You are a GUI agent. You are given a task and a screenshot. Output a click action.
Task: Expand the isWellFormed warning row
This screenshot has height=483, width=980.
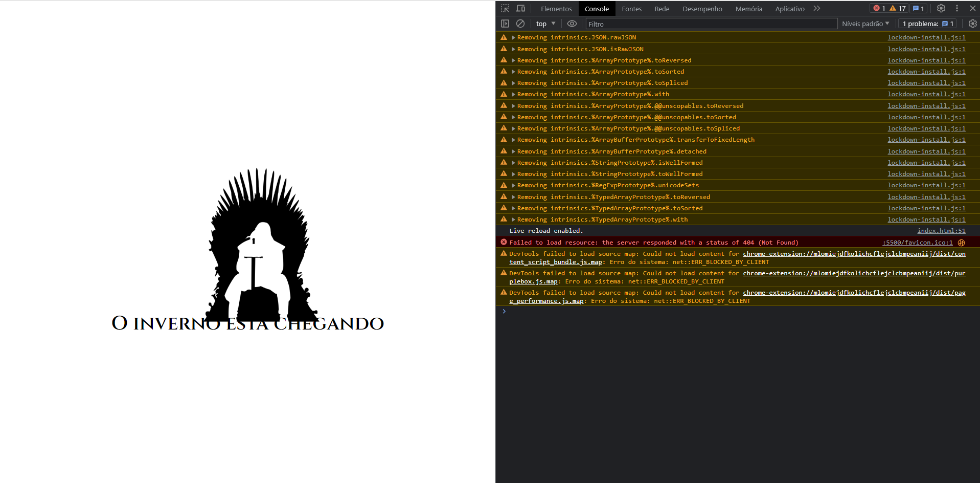click(513, 163)
